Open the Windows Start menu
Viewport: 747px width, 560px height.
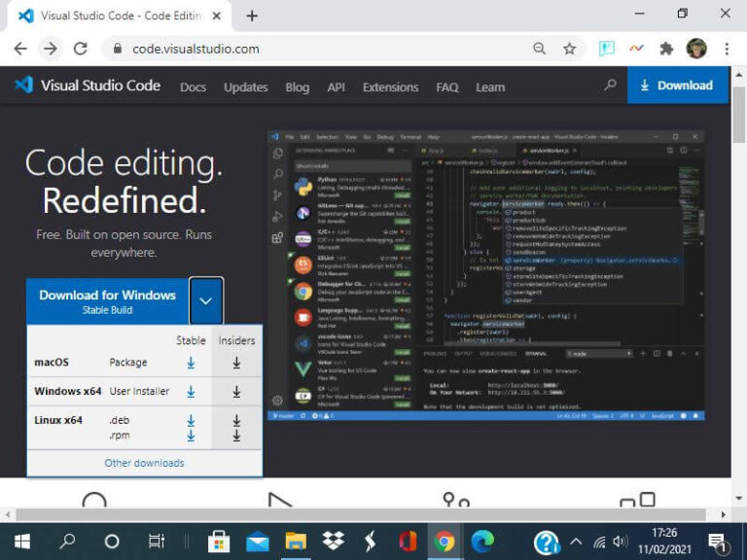[x=22, y=542]
